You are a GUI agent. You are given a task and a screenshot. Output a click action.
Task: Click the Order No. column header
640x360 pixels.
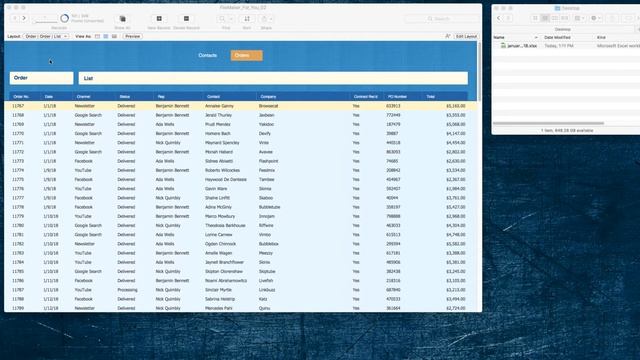21,97
